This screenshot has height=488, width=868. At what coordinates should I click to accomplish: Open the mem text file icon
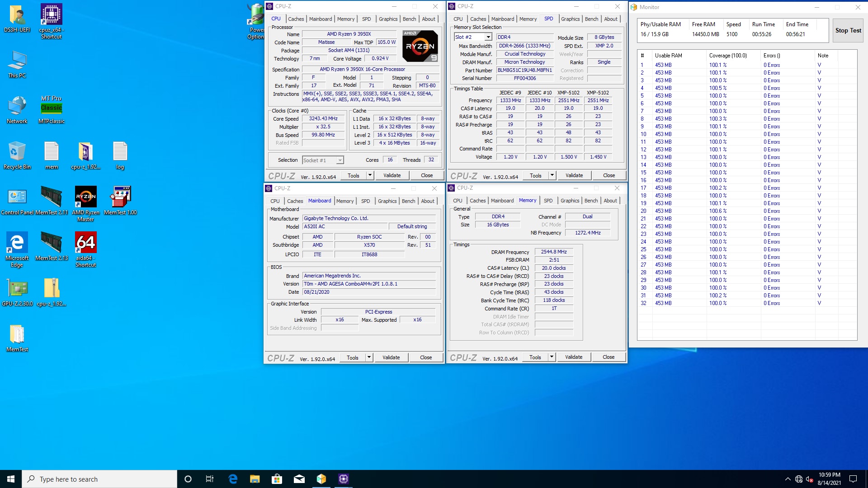(x=52, y=155)
